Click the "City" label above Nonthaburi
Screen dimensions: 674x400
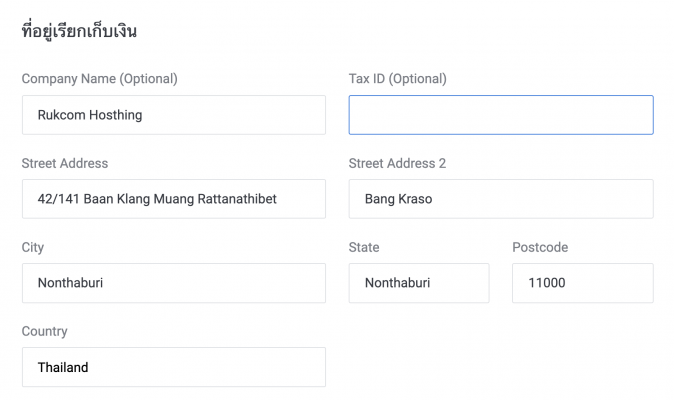(33, 247)
